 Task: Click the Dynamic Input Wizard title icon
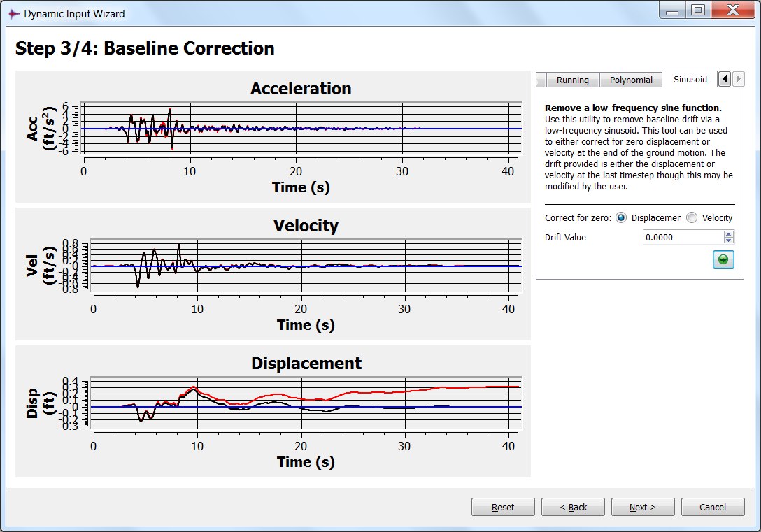point(13,13)
